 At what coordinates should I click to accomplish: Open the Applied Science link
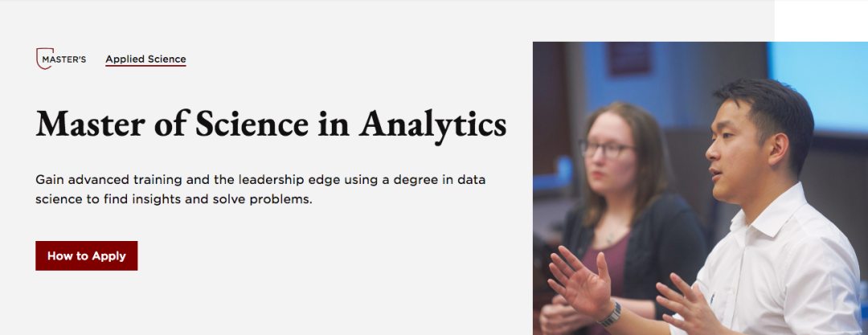(145, 59)
